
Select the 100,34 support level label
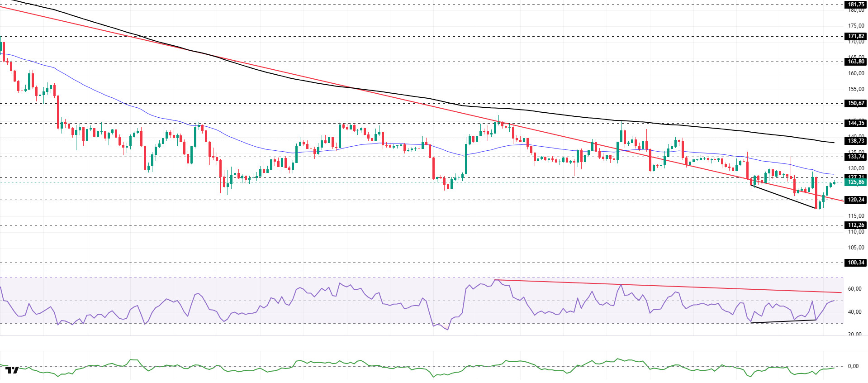tap(855, 263)
